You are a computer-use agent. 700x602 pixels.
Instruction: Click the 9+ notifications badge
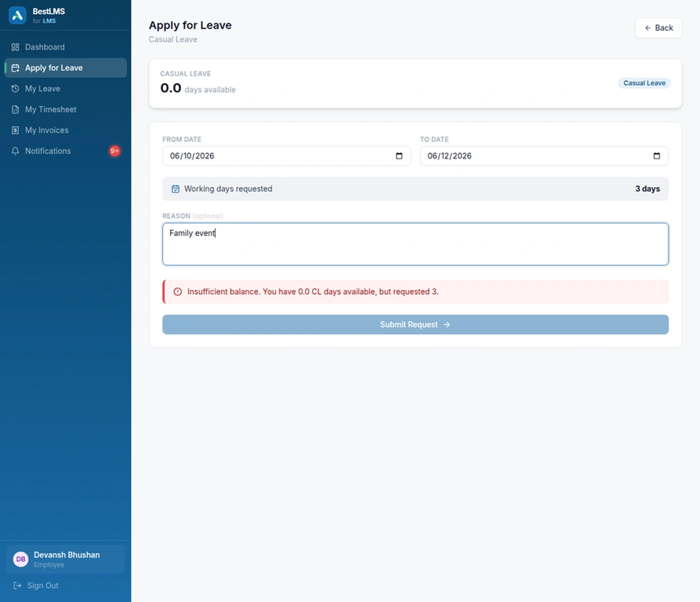114,151
